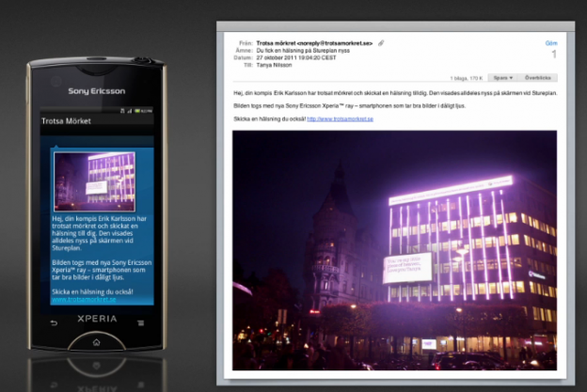Viewport: 587px width, 392px height.
Task: Tap the photo thumbnail on phone screen
Action: coord(94,180)
